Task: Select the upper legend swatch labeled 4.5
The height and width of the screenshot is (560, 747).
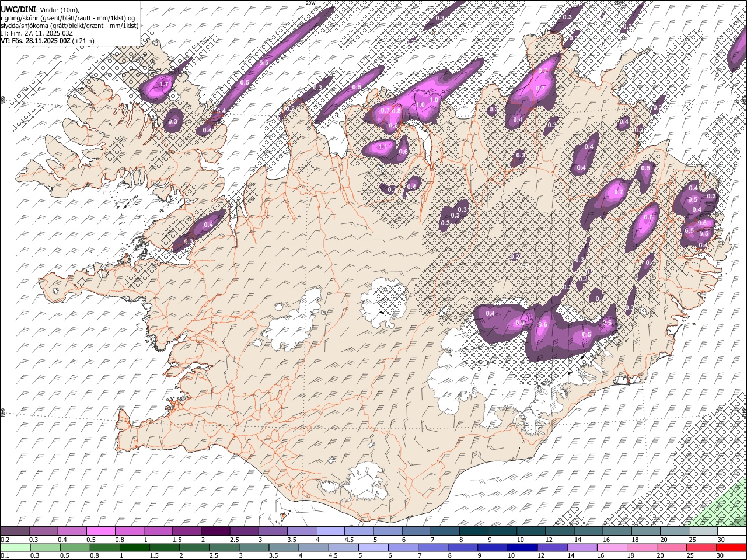Action: (x=358, y=531)
